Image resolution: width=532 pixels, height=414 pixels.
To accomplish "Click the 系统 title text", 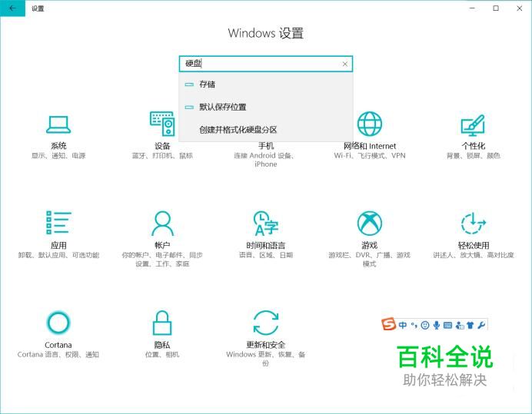I will [x=58, y=146].
